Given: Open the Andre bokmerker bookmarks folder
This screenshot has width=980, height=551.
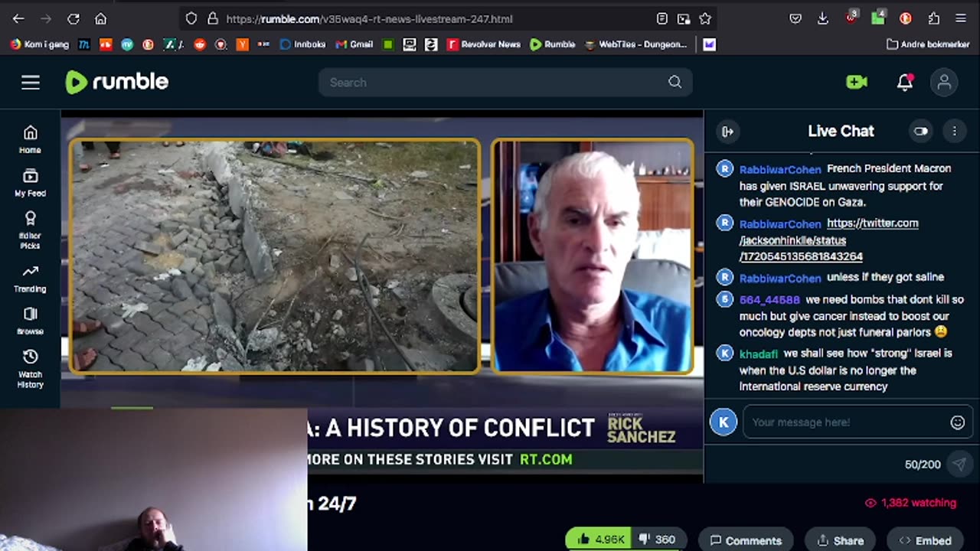Looking at the screenshot, I should click(927, 44).
